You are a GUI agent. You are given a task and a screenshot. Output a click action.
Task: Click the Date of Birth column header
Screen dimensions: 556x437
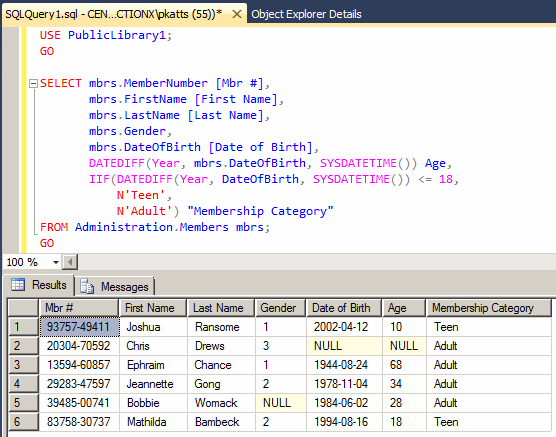point(344,308)
